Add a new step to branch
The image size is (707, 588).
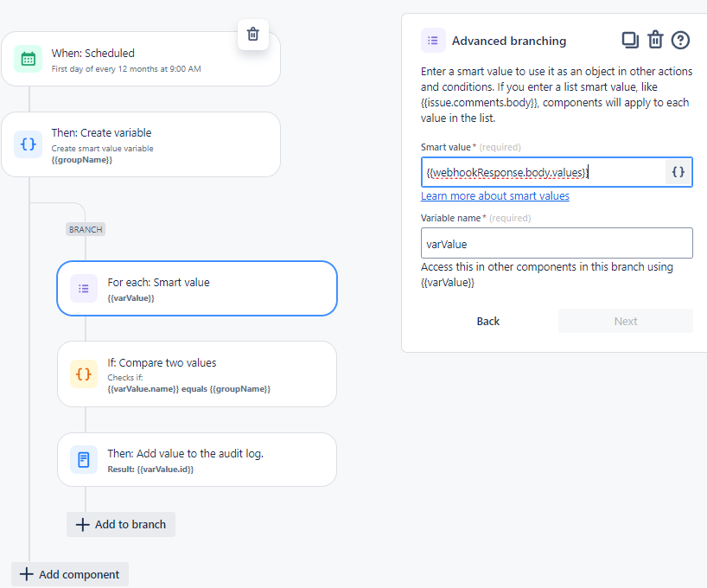121,524
